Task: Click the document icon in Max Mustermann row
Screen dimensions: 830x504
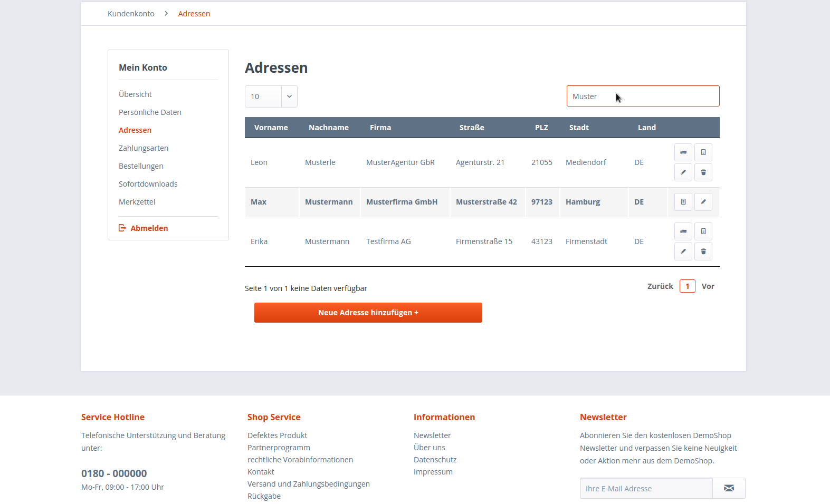Action: click(x=683, y=202)
